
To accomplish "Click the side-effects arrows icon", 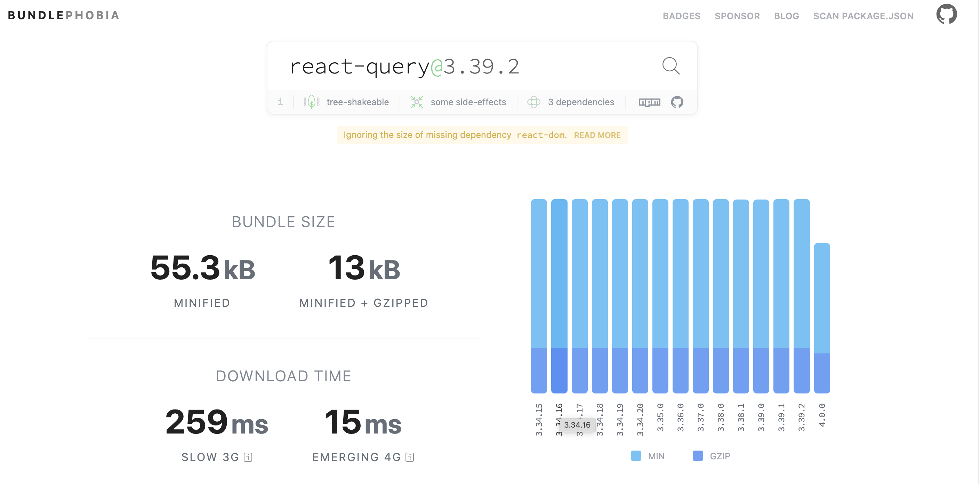I will click(x=417, y=102).
